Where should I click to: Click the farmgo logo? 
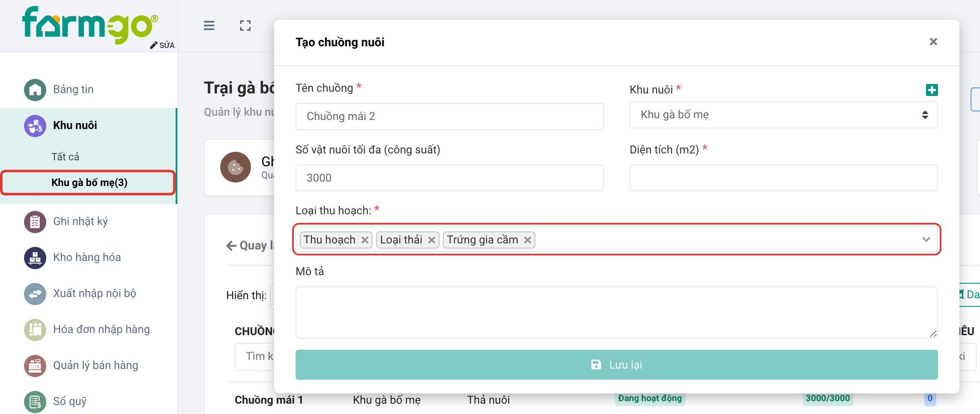click(90, 24)
